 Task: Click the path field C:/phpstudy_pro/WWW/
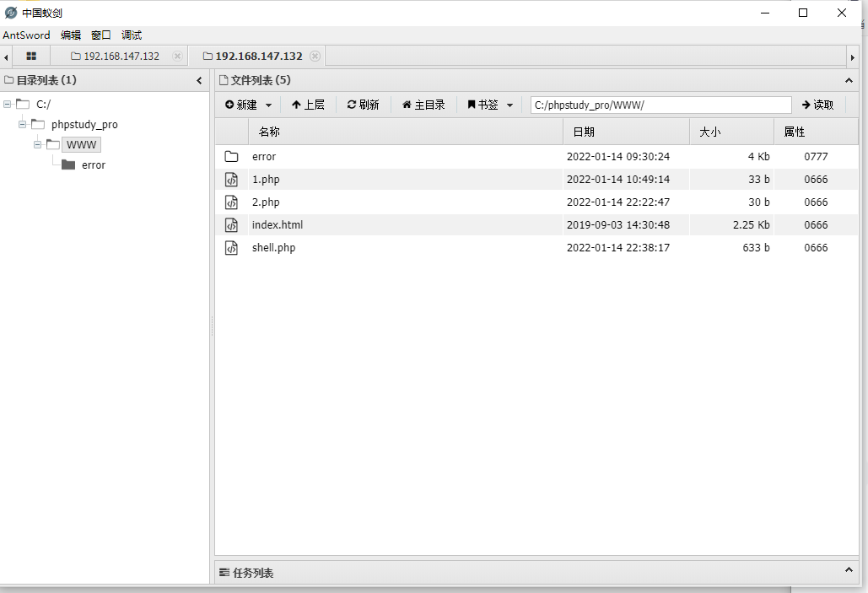pos(661,105)
